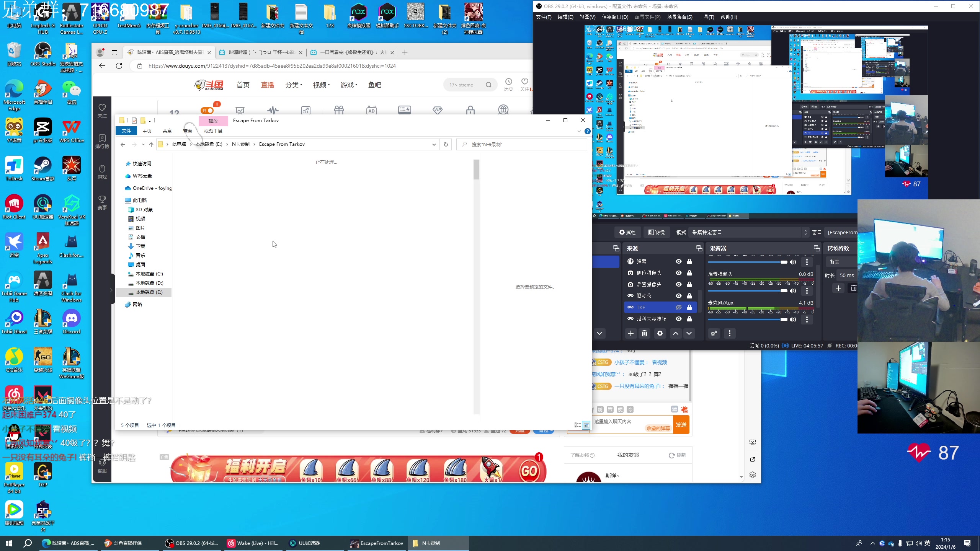This screenshot has width=980, height=551.
Task: Unlock the 弹幕 source
Action: (x=689, y=261)
